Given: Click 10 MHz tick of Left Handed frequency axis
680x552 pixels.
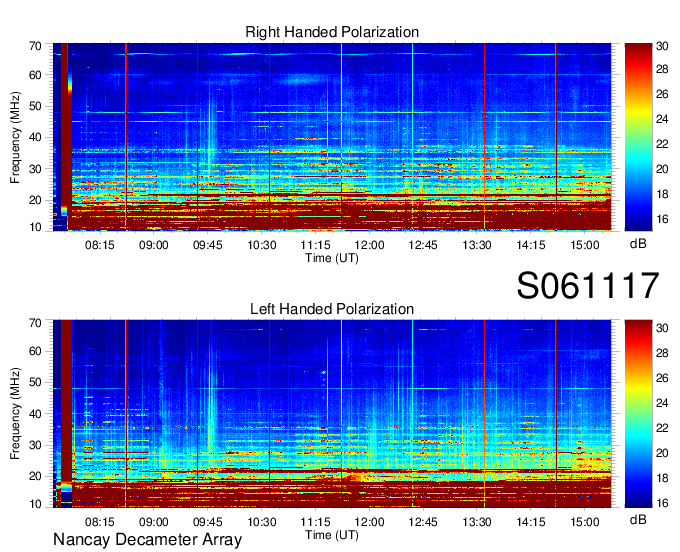Looking at the screenshot, I should [35, 504].
